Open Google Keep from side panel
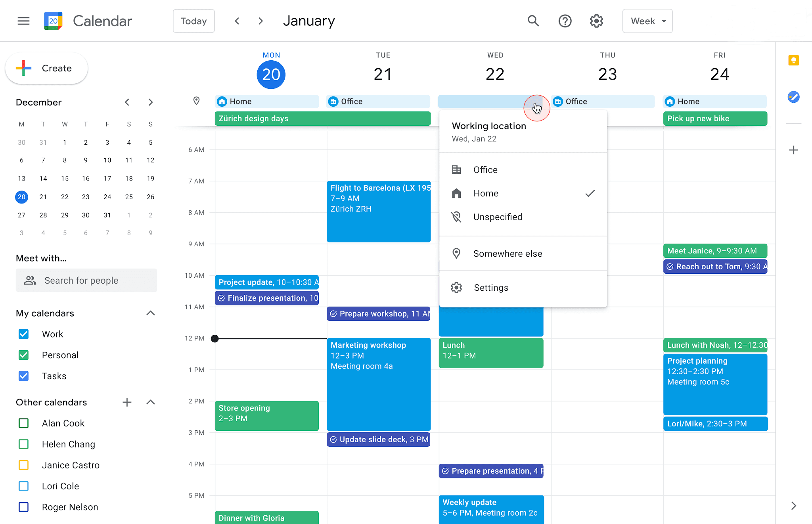Screen dimensions: 812x524 tap(793, 60)
